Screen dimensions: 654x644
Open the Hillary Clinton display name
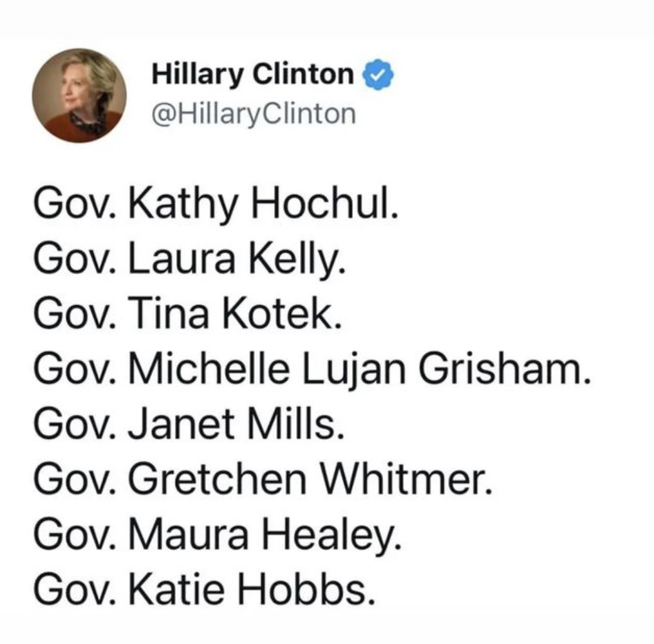click(253, 75)
